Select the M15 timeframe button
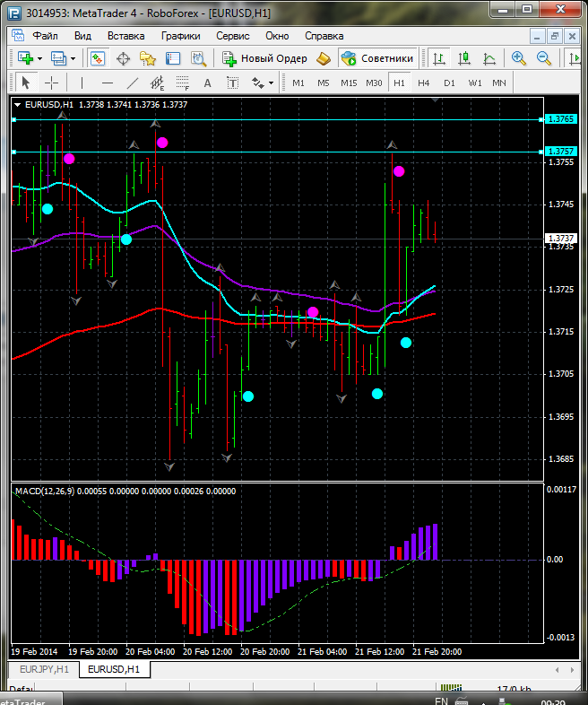This screenshot has height=705, width=588. (349, 83)
